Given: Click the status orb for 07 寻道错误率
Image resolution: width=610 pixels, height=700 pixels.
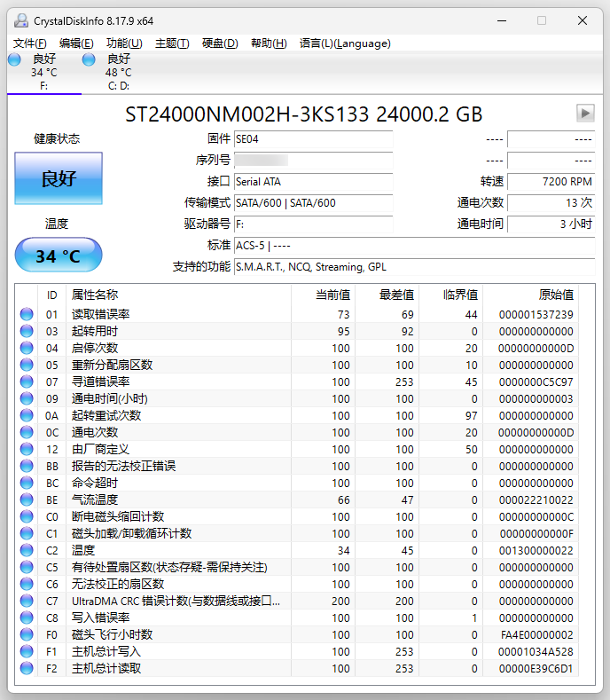Looking at the screenshot, I should 27,381.
